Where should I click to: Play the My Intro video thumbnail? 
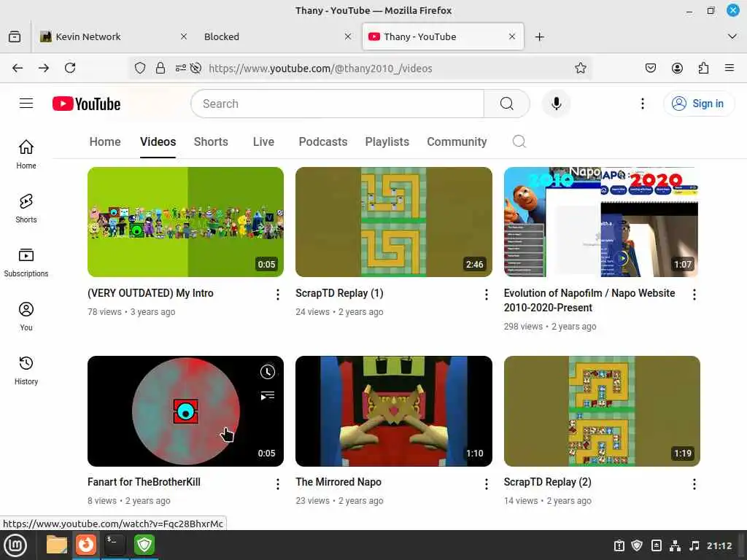(x=185, y=222)
